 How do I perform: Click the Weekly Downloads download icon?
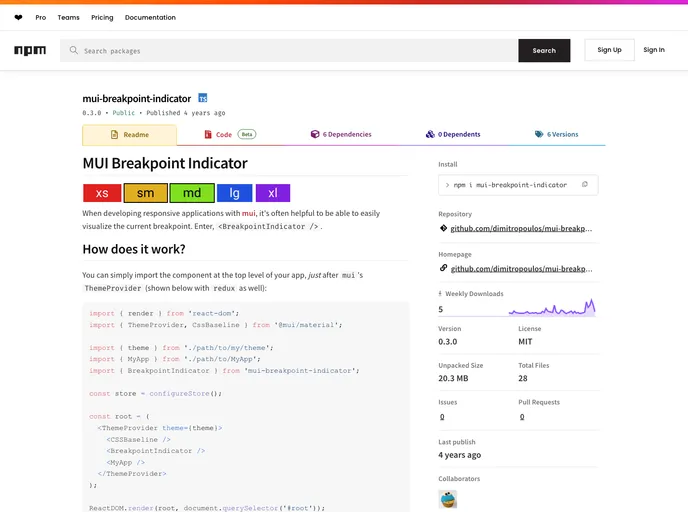click(440, 294)
